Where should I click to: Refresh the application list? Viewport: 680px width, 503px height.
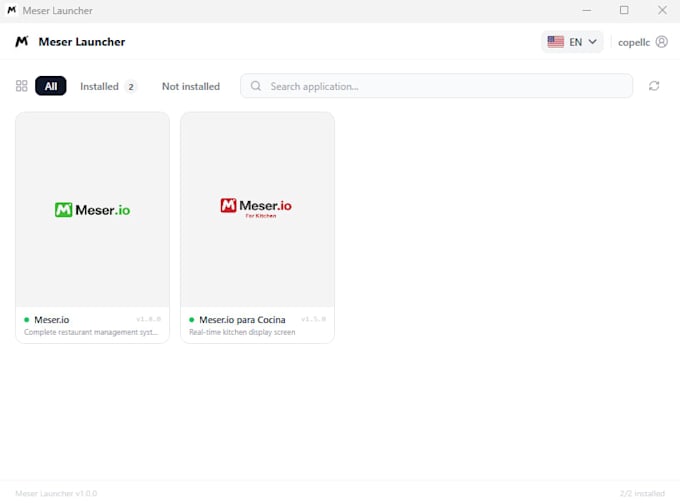[x=654, y=86]
